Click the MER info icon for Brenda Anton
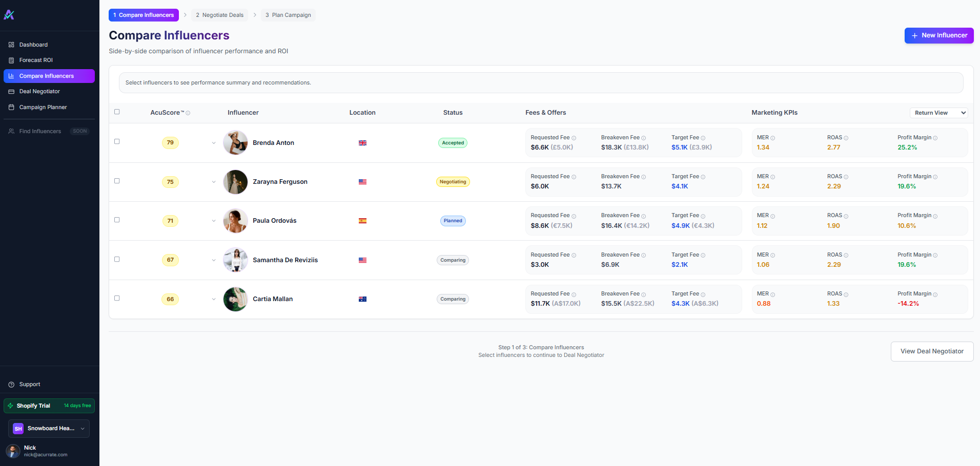The height and width of the screenshot is (466, 980). pos(772,138)
